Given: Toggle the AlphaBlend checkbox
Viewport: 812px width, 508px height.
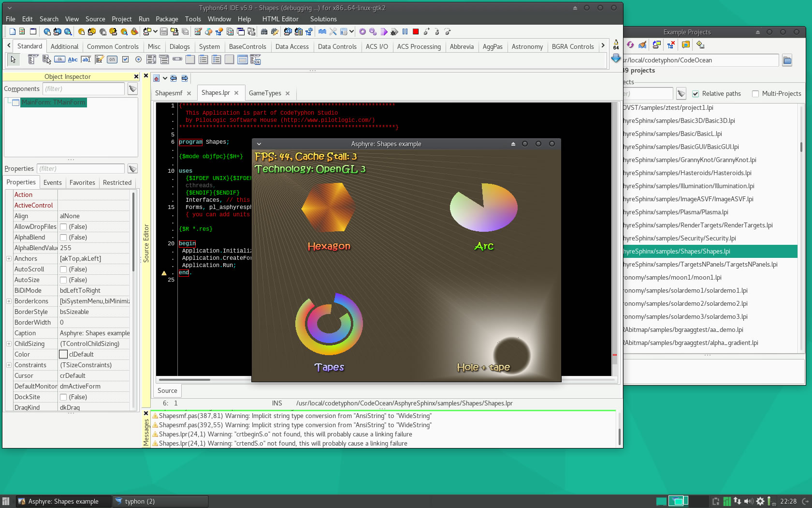Looking at the screenshot, I should 63,238.
